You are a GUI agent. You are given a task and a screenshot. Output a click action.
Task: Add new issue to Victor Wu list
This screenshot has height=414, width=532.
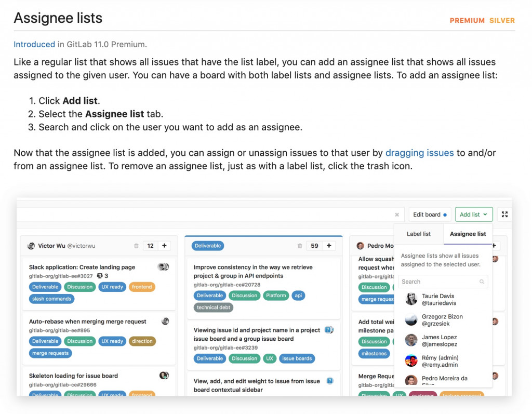(164, 246)
